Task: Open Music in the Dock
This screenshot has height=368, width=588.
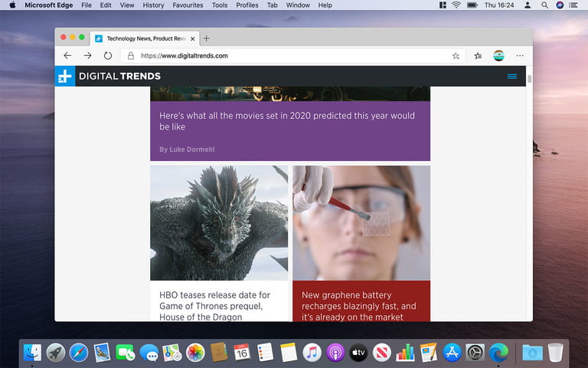Action: click(x=312, y=353)
